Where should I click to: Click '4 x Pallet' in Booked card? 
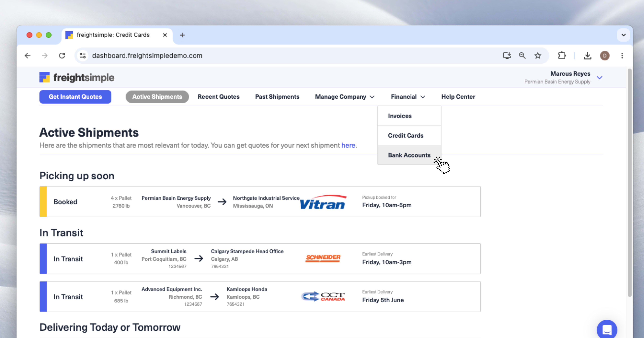pyautogui.click(x=121, y=198)
